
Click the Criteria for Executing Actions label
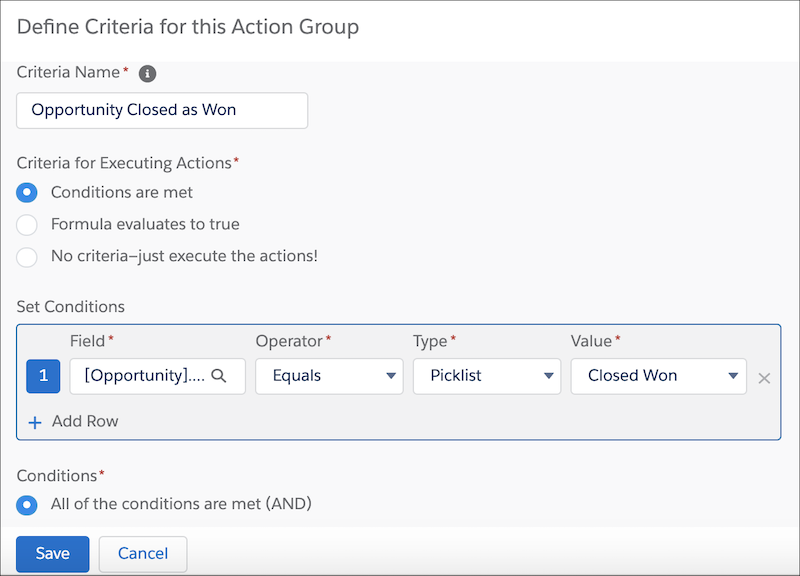[124, 163]
